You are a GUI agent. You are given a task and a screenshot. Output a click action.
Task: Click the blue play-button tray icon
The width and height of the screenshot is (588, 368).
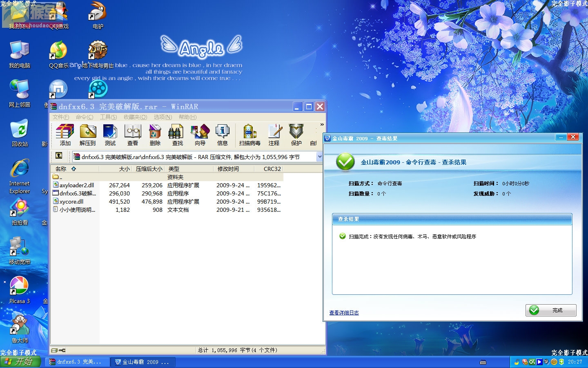click(x=539, y=362)
